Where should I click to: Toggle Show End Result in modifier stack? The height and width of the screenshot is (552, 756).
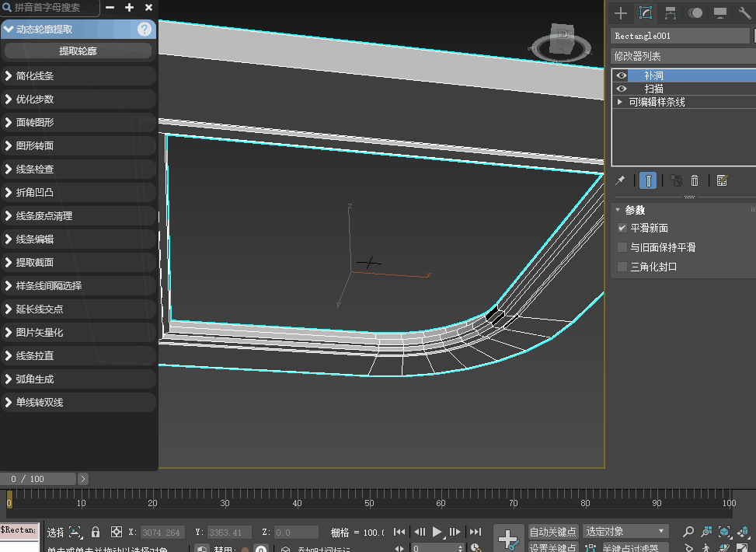pyautogui.click(x=648, y=180)
